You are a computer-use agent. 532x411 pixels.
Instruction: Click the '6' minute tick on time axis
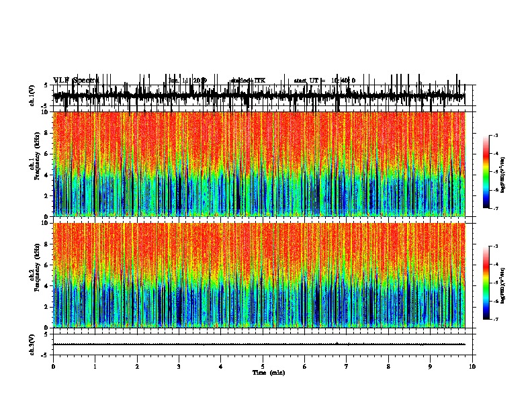(x=305, y=367)
